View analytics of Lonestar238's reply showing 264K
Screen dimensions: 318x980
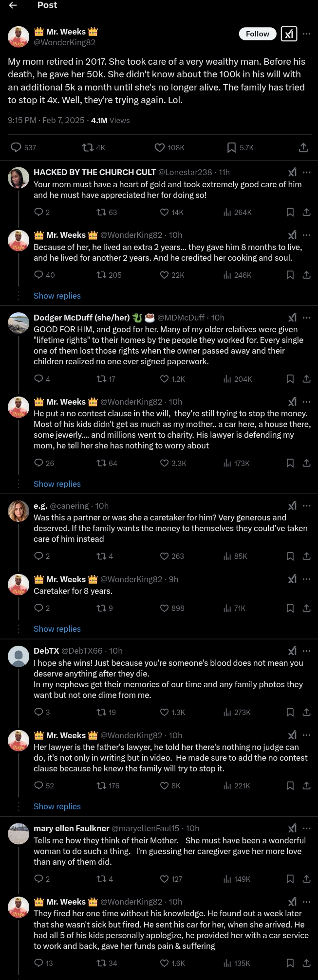coord(238,212)
